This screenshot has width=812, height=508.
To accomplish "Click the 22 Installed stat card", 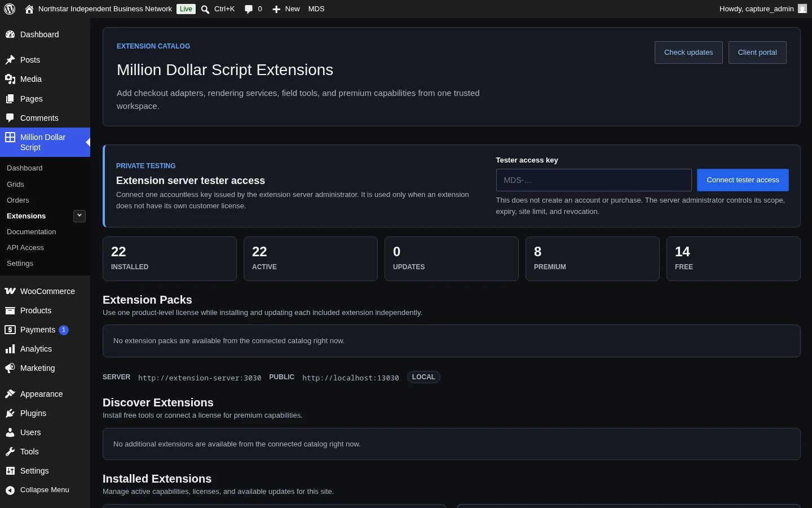I will 170,259.
